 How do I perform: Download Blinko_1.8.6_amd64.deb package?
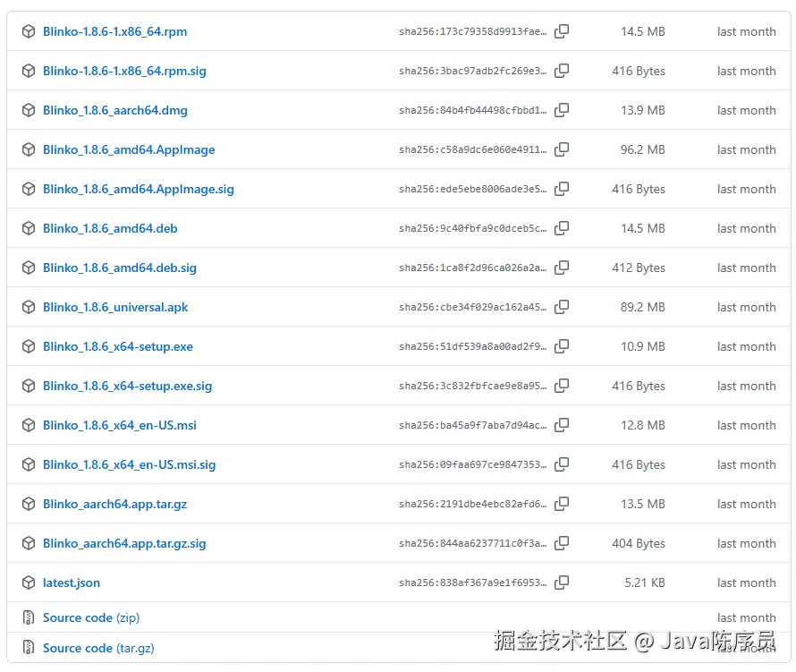point(110,228)
